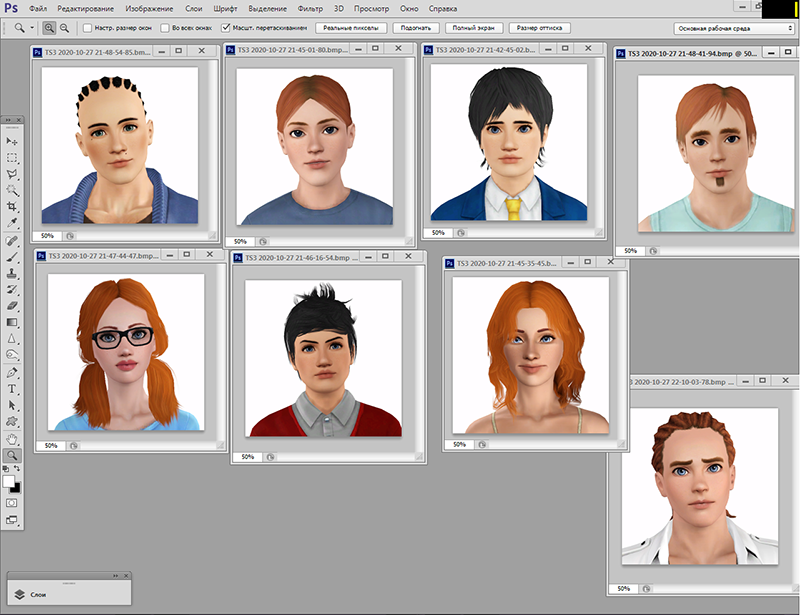
Task: Select the Eraser tool
Action: pyautogui.click(x=12, y=306)
